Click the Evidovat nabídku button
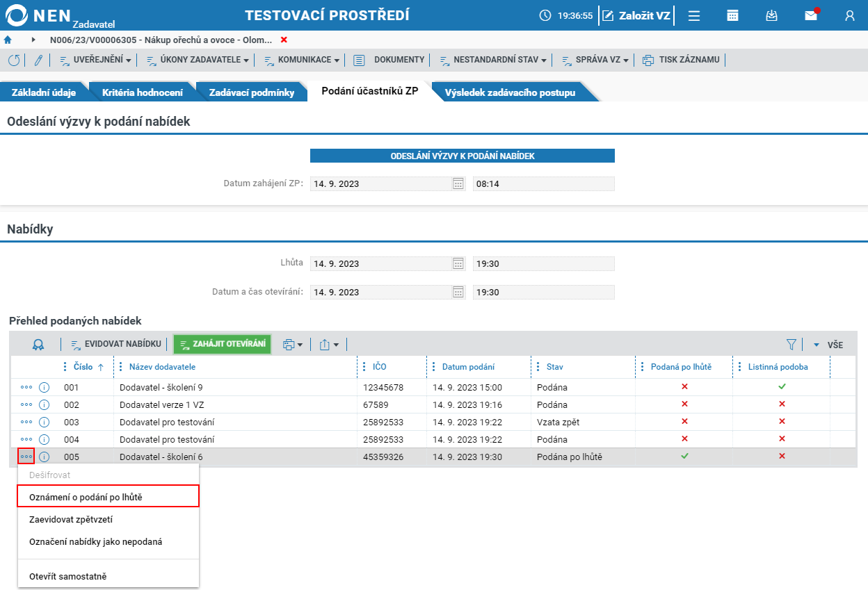Screen dimensions: 868x590 pyautogui.click(x=117, y=344)
